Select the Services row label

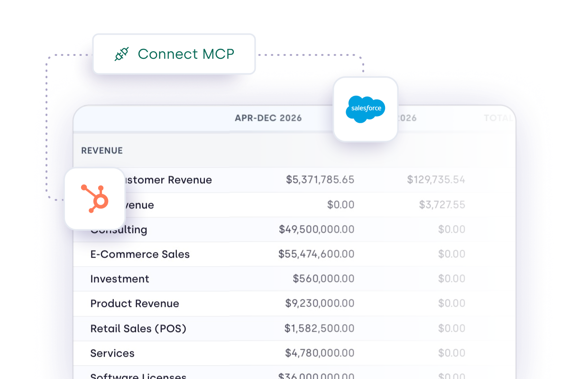112,353
